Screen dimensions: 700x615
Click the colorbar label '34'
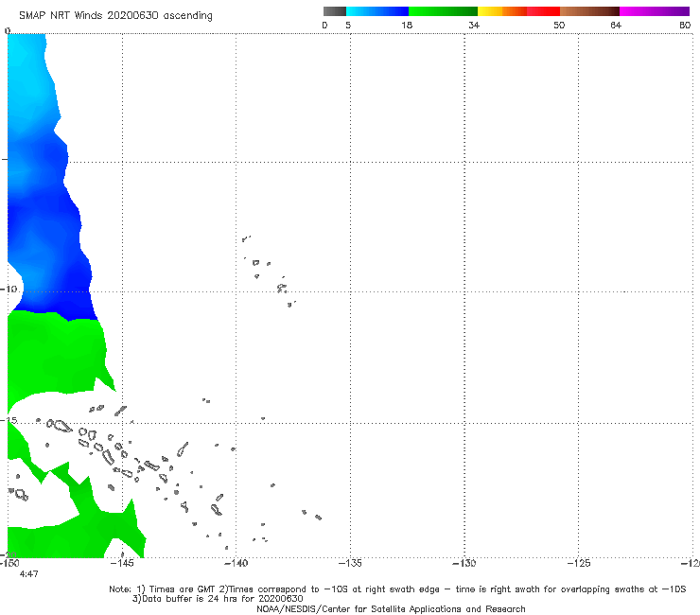point(474,25)
